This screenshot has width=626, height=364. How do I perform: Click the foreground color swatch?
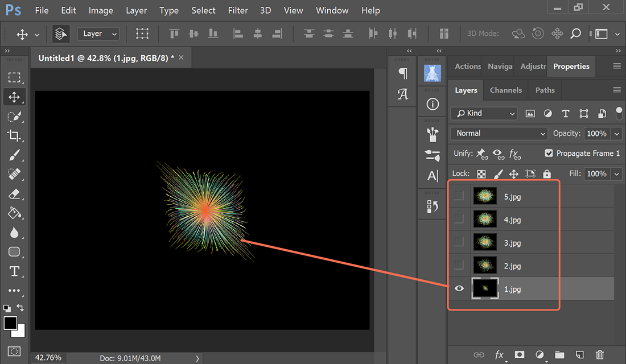coord(9,322)
